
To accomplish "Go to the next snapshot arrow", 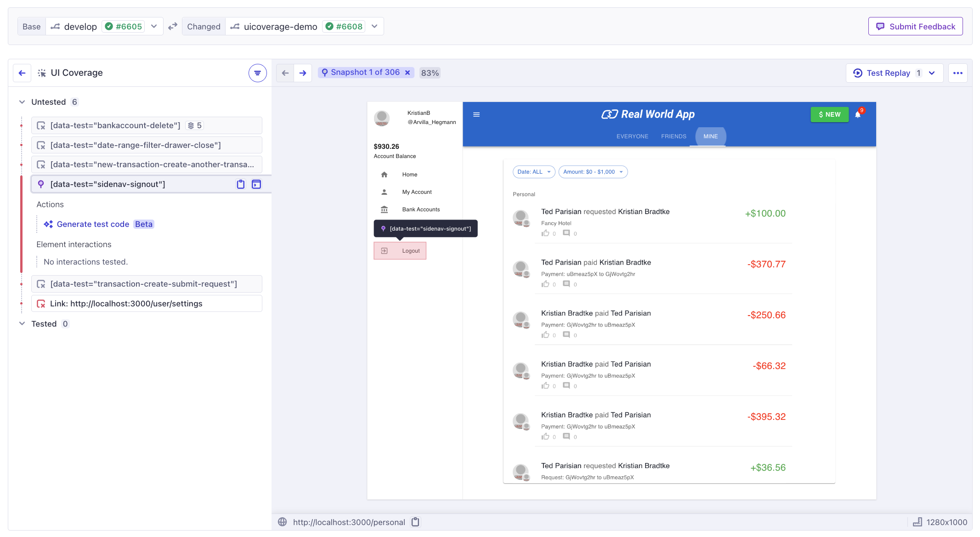I will 303,73.
